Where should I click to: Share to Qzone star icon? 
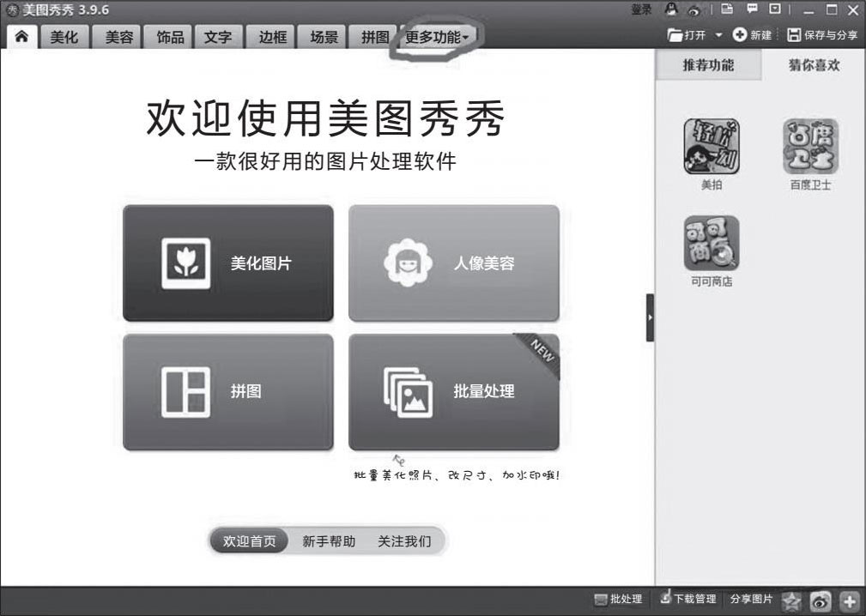tap(790, 601)
